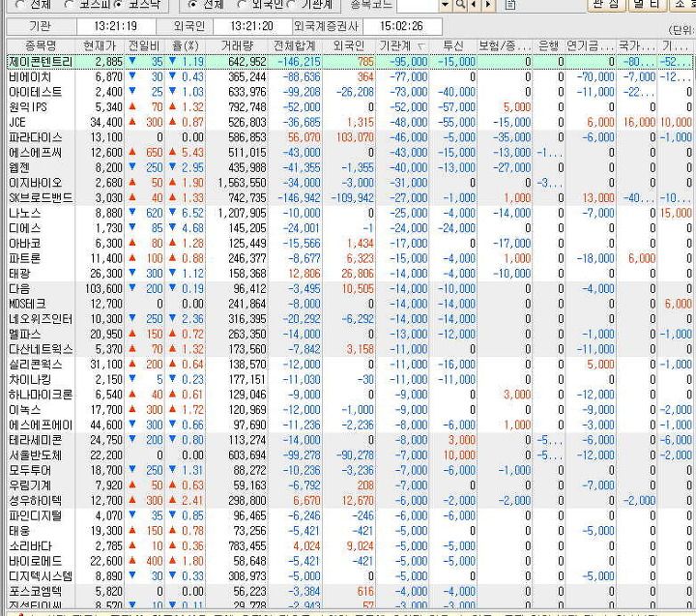Sort by the 보험/종... column header
Image resolution: width=696 pixels, height=616 pixels.
point(505,45)
